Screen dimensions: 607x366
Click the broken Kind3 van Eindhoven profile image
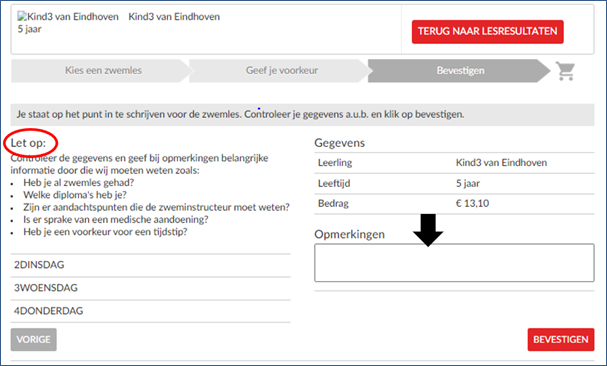68,17
